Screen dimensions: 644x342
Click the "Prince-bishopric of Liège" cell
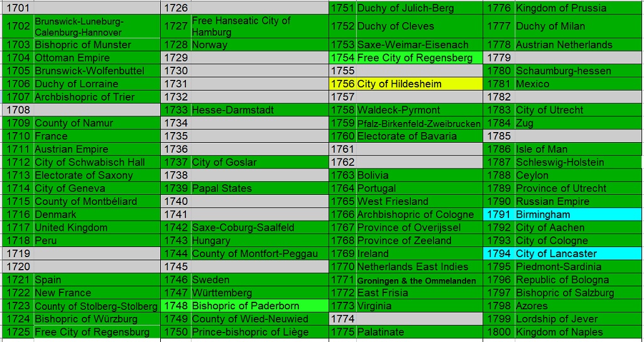coord(259,332)
